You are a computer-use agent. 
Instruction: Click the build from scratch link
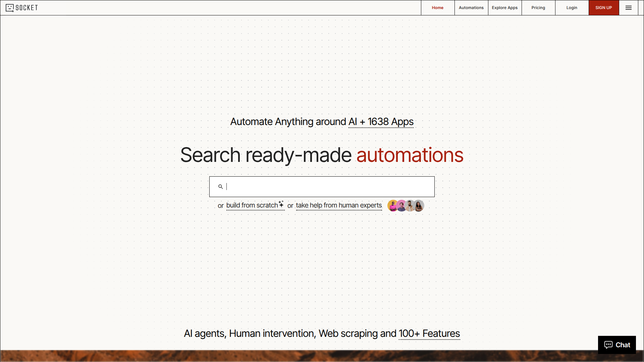point(252,205)
